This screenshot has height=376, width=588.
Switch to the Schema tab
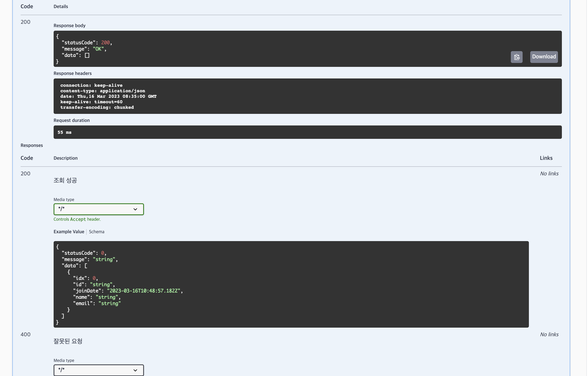pyautogui.click(x=96, y=232)
